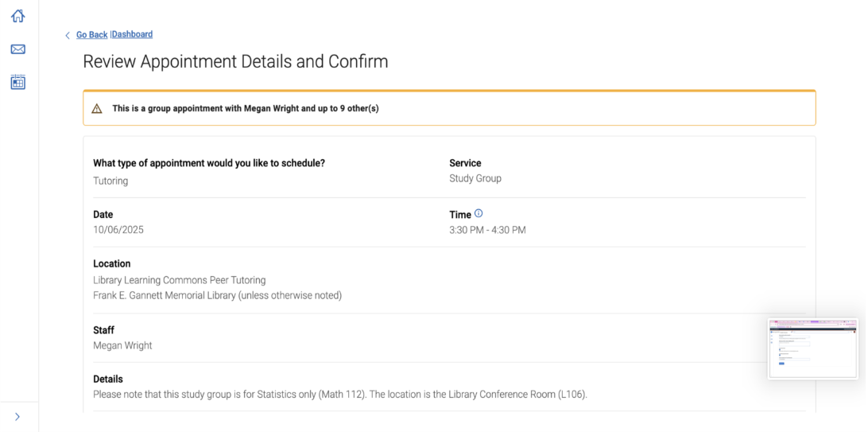Click the 3:30 PM - 4:30 PM time
868x432 pixels.
(487, 230)
